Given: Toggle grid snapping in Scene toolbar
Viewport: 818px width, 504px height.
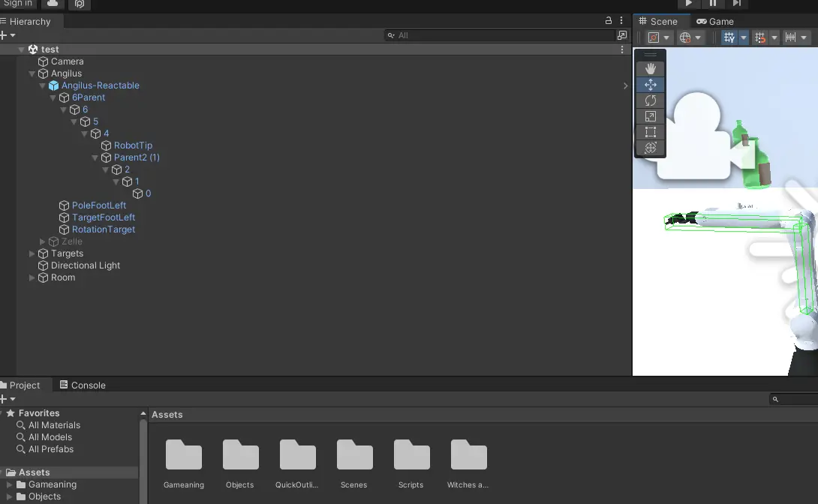Looking at the screenshot, I should click(x=759, y=37).
